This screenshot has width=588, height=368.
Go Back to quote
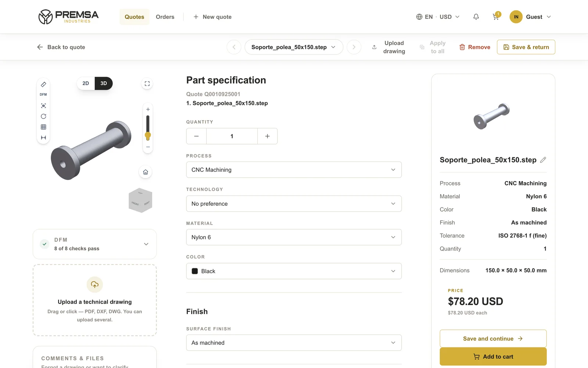pos(61,47)
